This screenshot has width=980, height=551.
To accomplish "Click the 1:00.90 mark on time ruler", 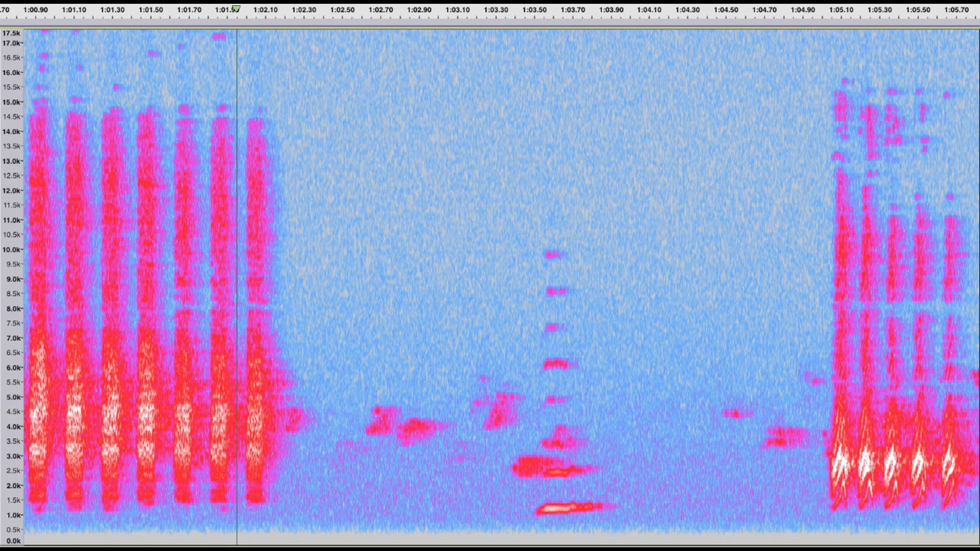I will [36, 10].
